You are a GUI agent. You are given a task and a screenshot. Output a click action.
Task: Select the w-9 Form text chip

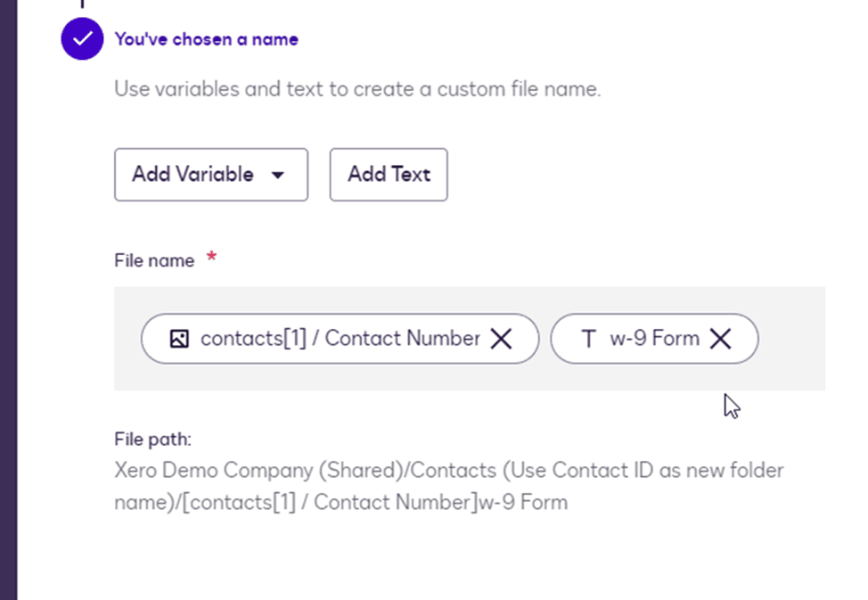pyautogui.click(x=653, y=339)
